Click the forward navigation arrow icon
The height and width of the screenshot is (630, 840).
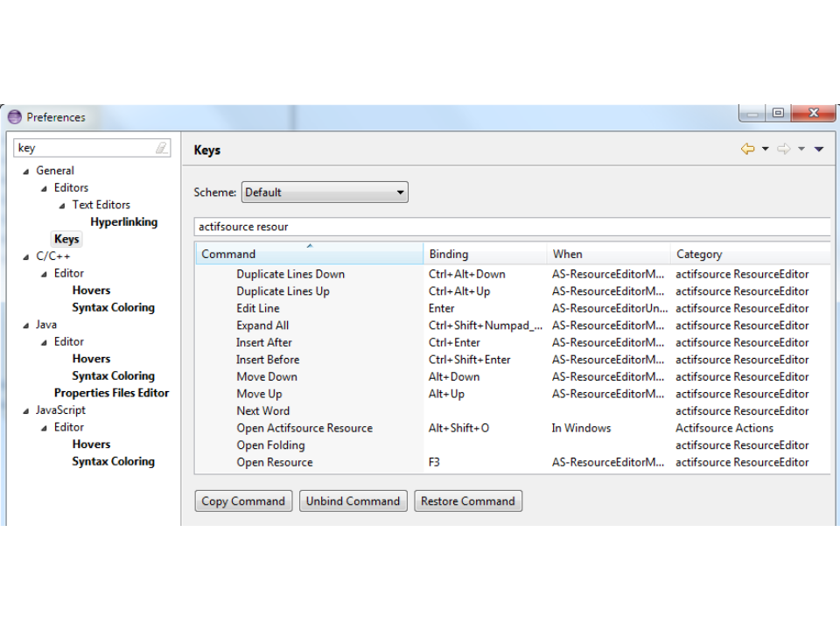tap(783, 150)
